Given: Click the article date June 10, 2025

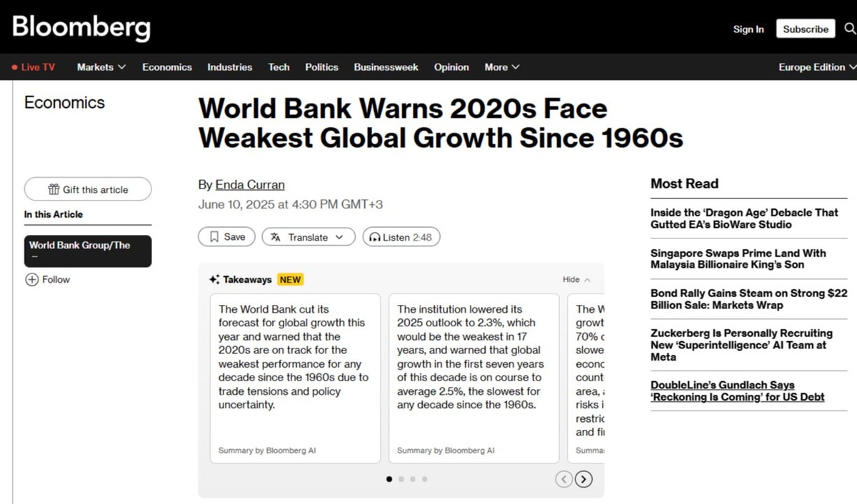Looking at the screenshot, I should pyautogui.click(x=291, y=205).
